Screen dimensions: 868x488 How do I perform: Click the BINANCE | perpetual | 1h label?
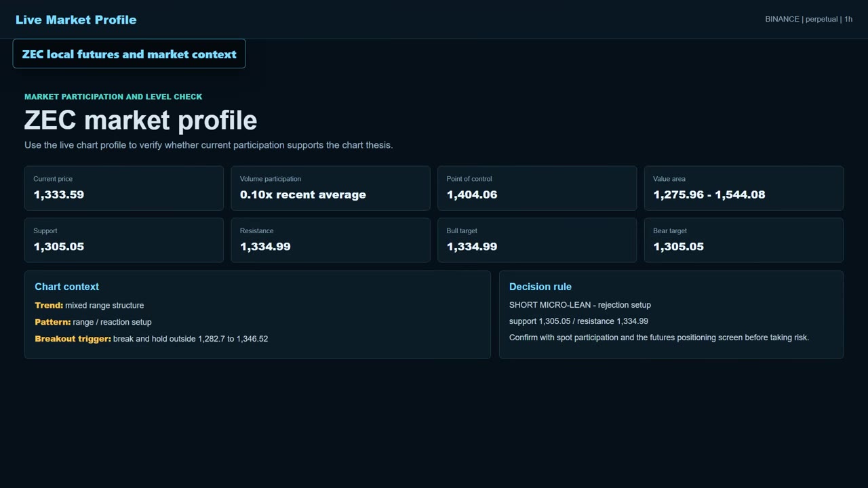pyautogui.click(x=808, y=19)
